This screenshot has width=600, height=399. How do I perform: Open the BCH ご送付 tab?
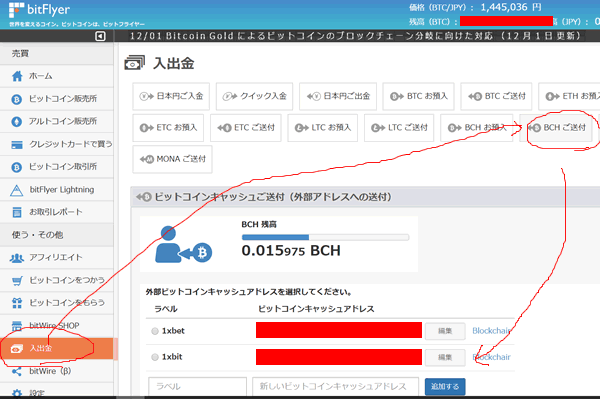coord(556,128)
